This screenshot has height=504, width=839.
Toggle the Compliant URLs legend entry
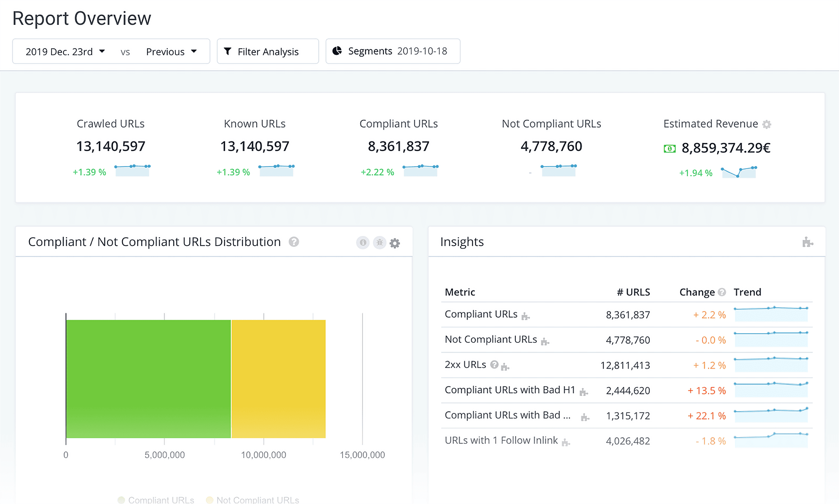(156, 500)
